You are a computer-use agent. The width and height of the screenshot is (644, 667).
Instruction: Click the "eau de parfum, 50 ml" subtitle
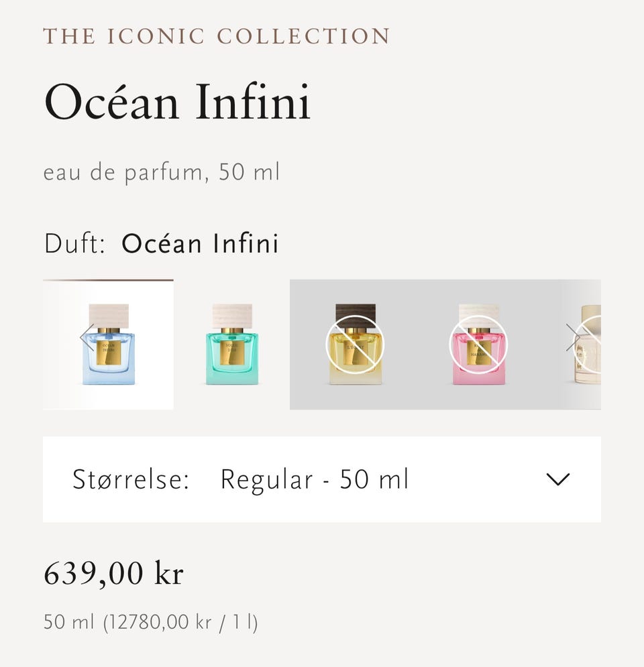pyautogui.click(x=161, y=173)
